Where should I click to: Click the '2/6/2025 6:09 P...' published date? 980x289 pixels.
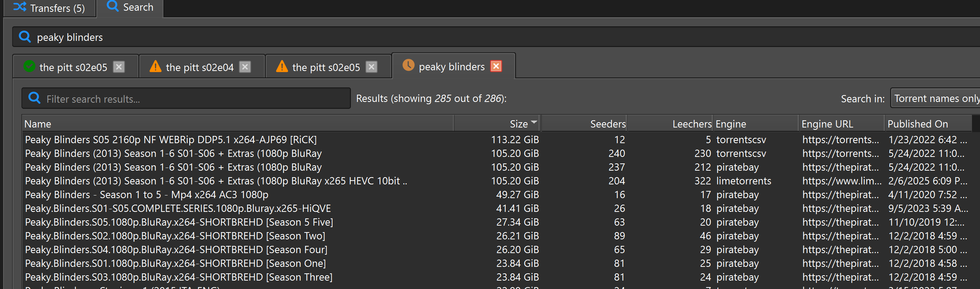[928, 181]
